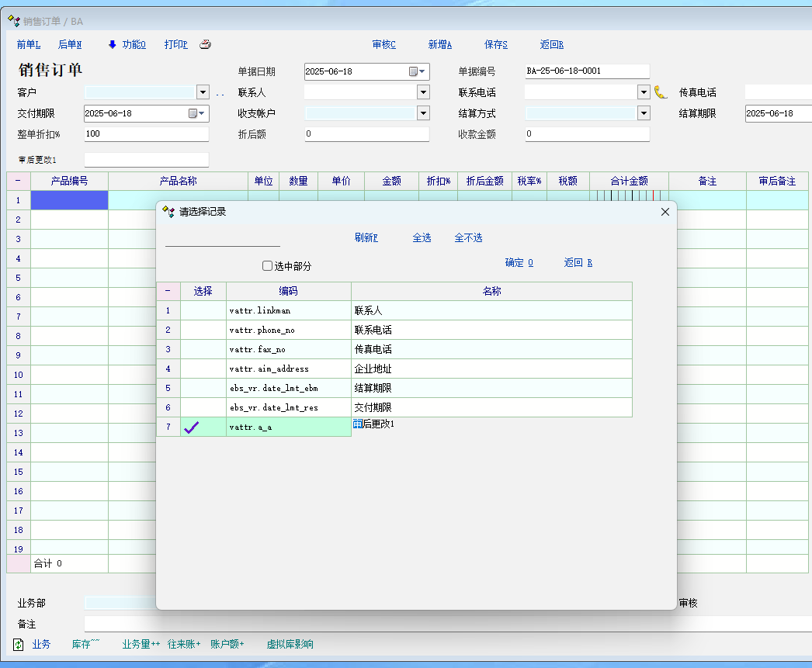Toggle the 选中部分 checkbox
The height and width of the screenshot is (668, 812).
click(268, 266)
